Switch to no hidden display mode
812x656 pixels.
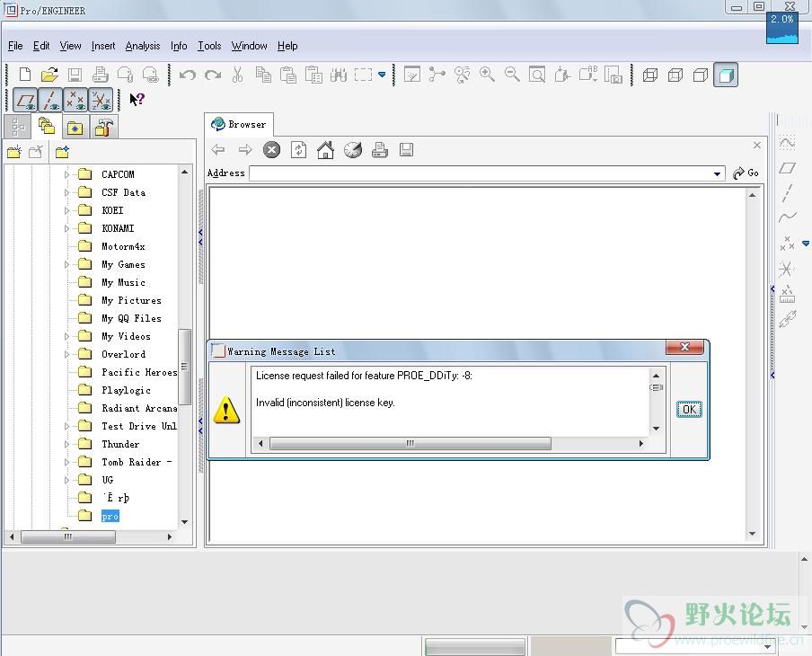(x=701, y=75)
